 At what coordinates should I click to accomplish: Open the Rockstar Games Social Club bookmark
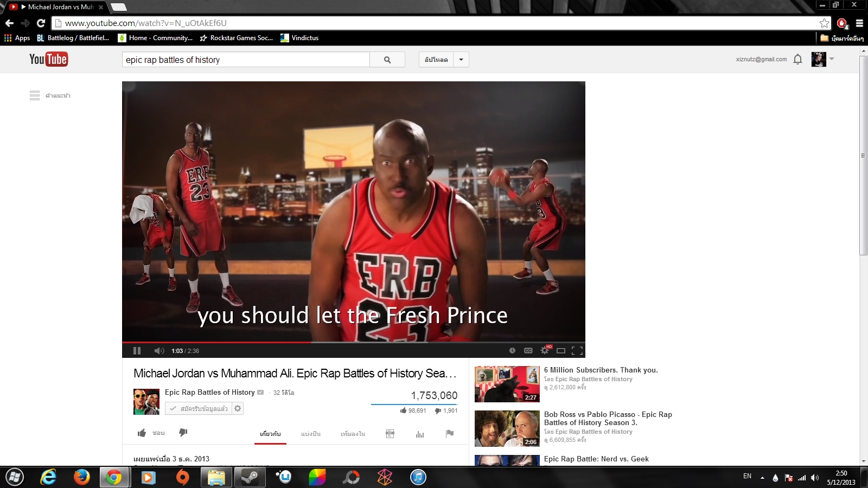point(237,38)
